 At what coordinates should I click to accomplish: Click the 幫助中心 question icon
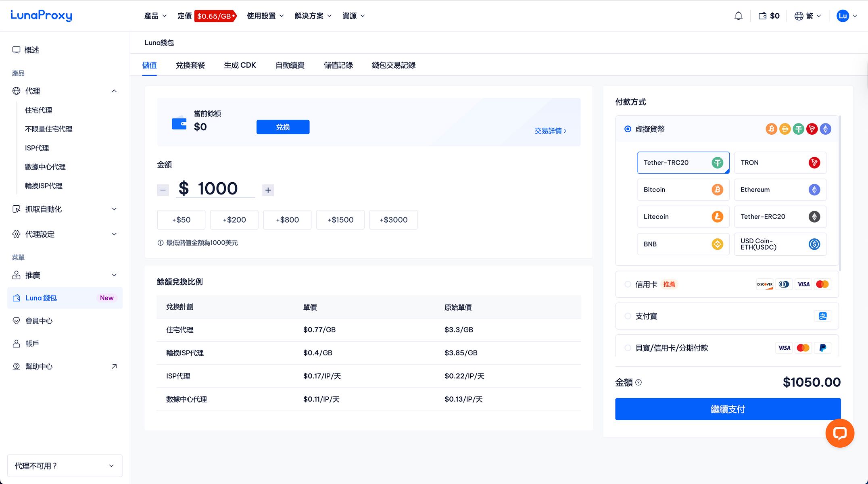pos(16,366)
